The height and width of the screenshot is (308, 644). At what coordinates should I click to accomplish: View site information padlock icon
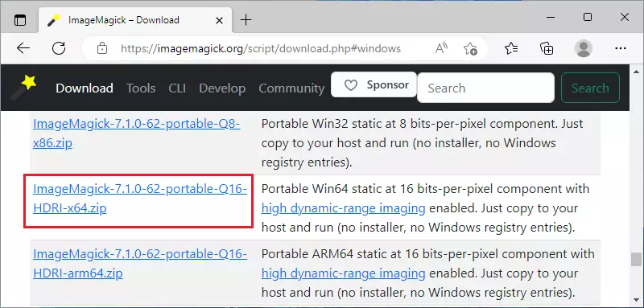click(x=101, y=49)
